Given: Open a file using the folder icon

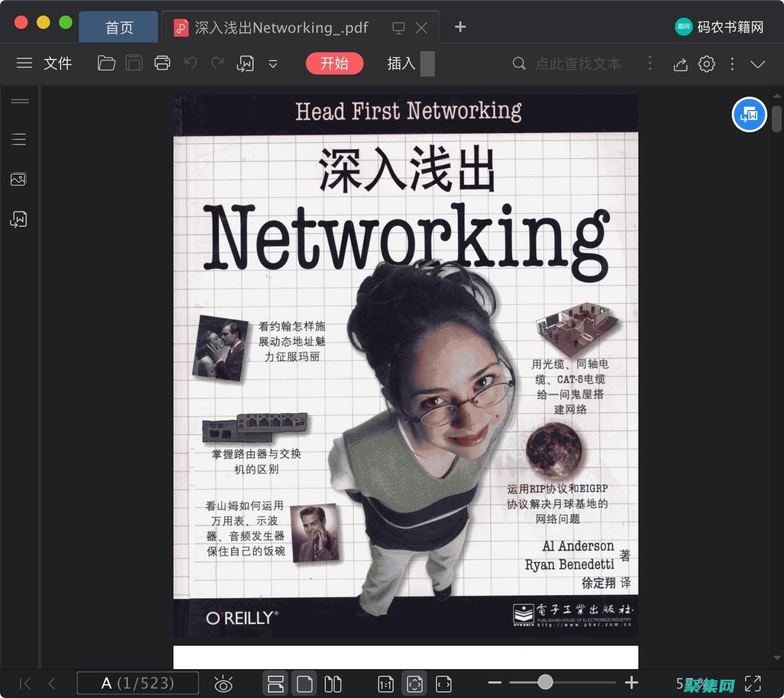Looking at the screenshot, I should coord(106,63).
